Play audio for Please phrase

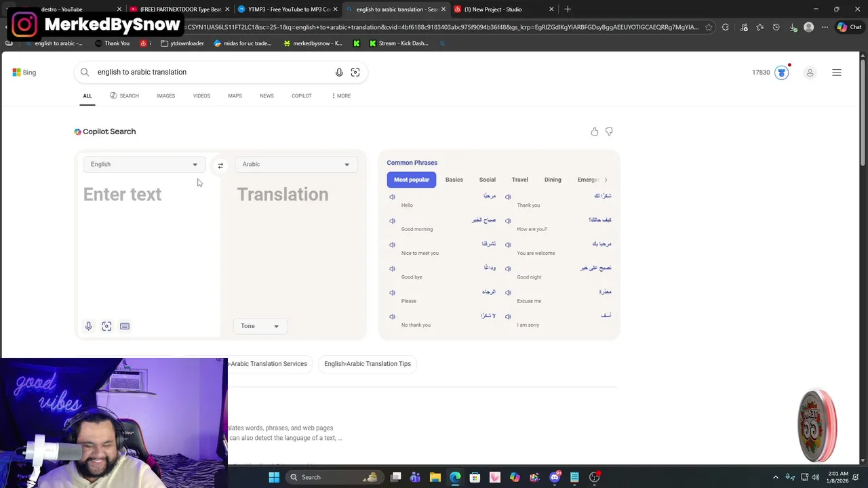click(392, 293)
